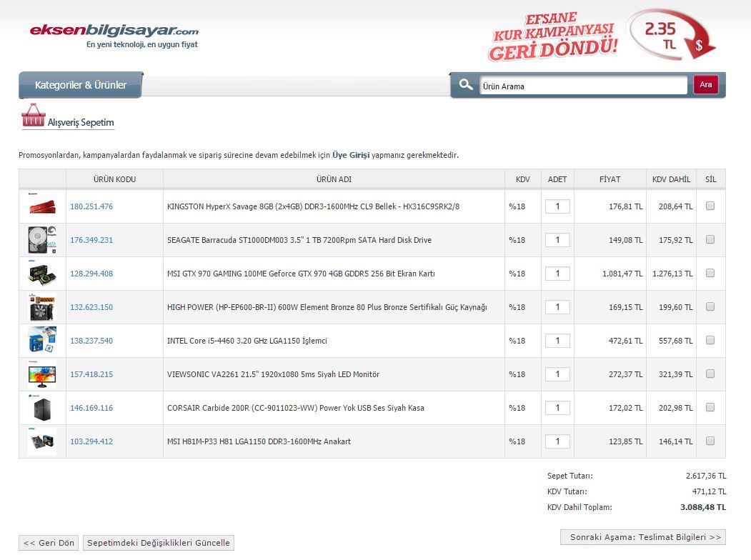The image size is (751, 560).
Task: Click the shopping basket icon
Action: [x=33, y=115]
